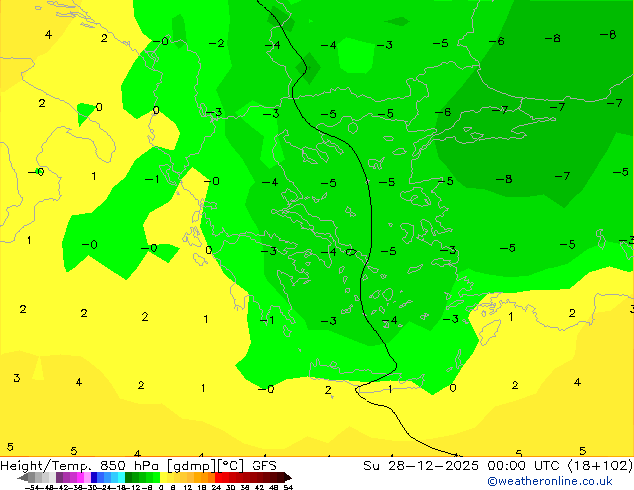Screen dimensions: 634x490
Task: Click the 'Su 28-12-2025 00:00 UTC' forecast time
Action: pyautogui.click(x=463, y=466)
